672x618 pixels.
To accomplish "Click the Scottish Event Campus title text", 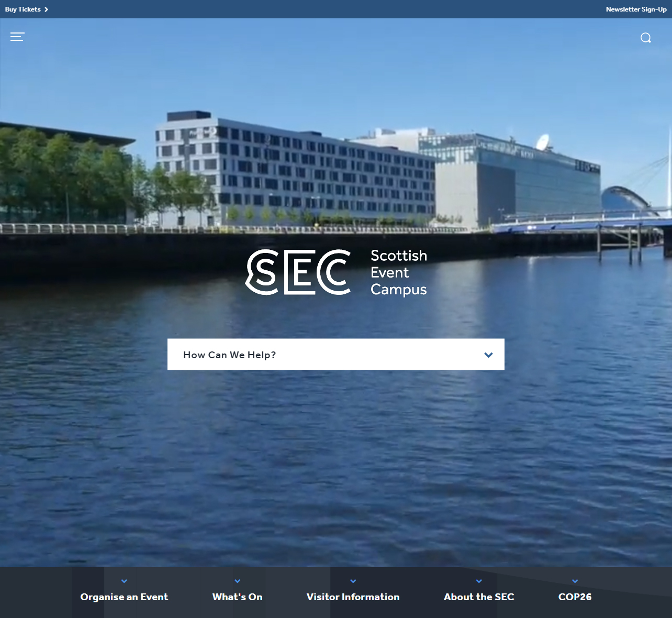I will click(399, 272).
